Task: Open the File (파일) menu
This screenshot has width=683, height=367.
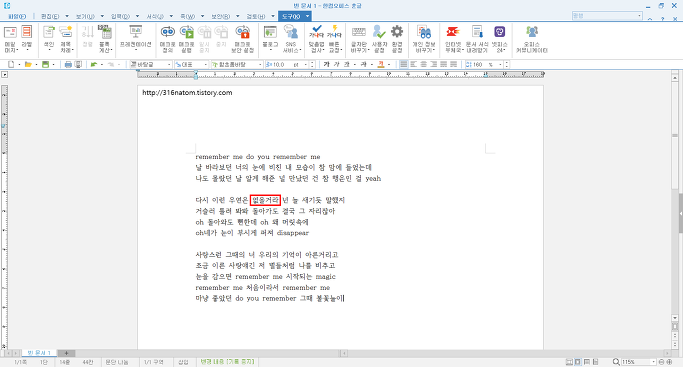Action: coord(17,16)
